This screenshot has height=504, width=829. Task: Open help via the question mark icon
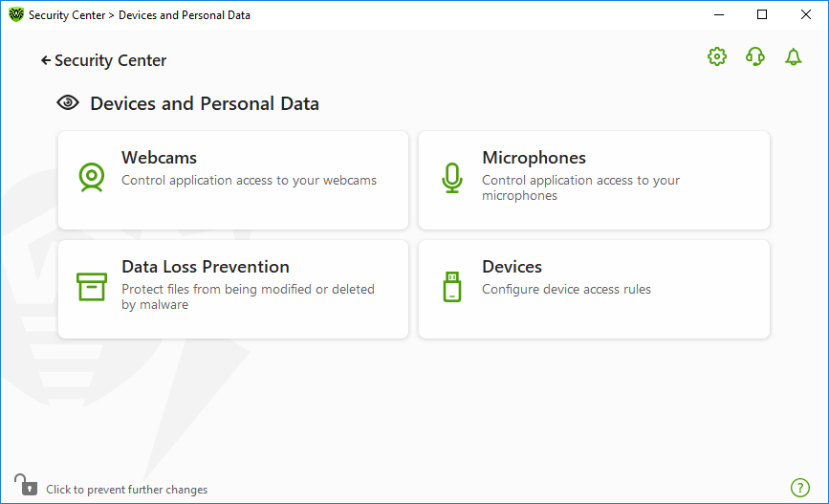point(800,488)
